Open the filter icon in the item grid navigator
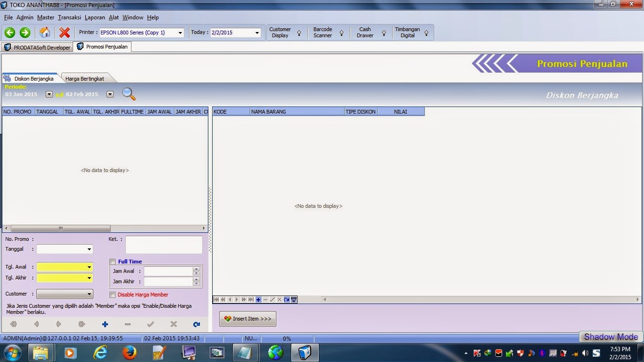Screen dimensions: 644x362 pyautogui.click(x=294, y=299)
